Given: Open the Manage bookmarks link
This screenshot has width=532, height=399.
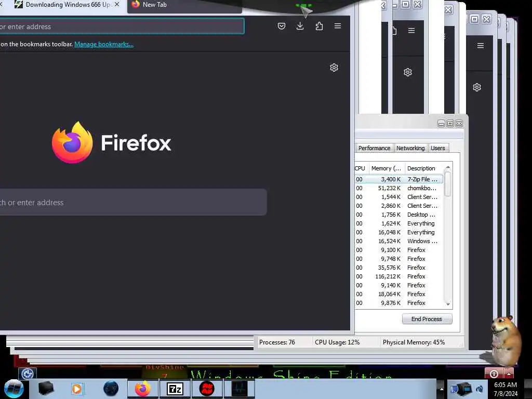Looking at the screenshot, I should (x=104, y=44).
